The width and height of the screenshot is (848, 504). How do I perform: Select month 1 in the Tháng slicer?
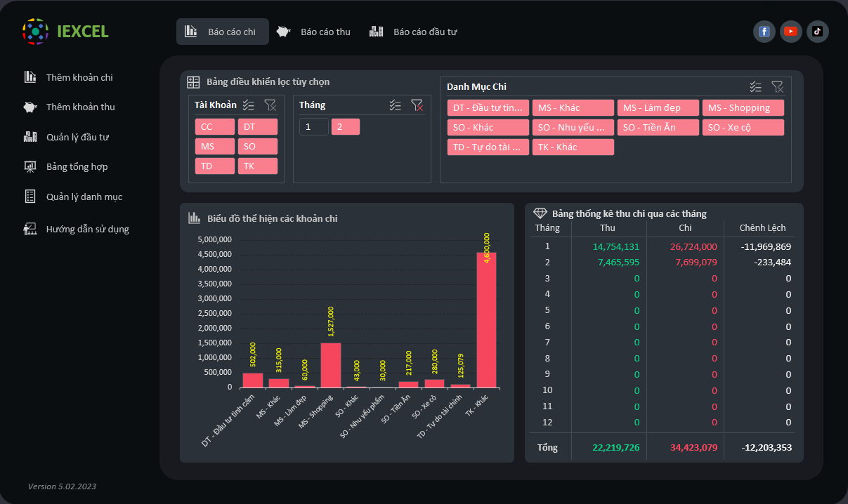click(314, 127)
